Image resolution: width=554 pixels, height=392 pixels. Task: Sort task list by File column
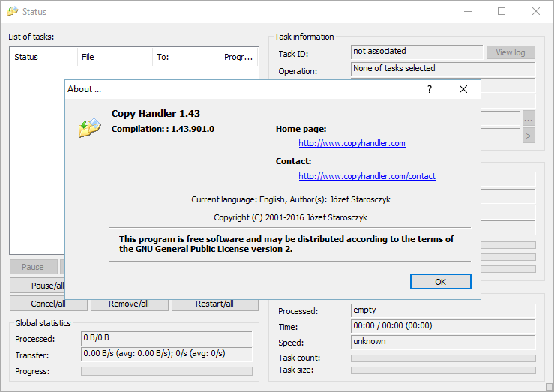(x=115, y=57)
